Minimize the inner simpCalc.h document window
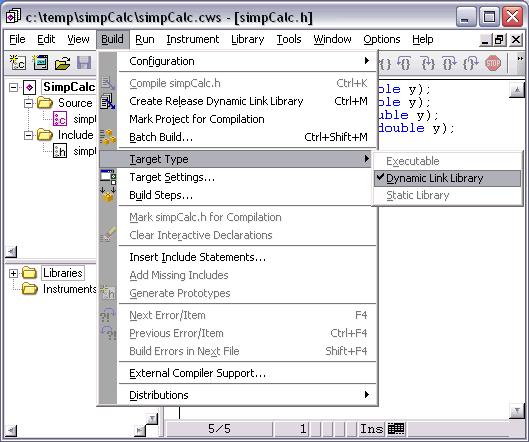529x442 pixels. coord(485,40)
